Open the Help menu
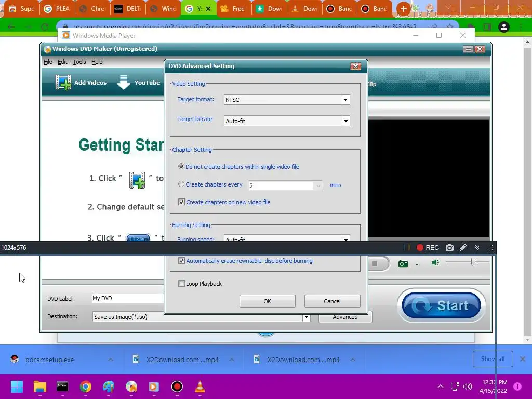Viewport: 532px width, 399px height. (x=97, y=62)
